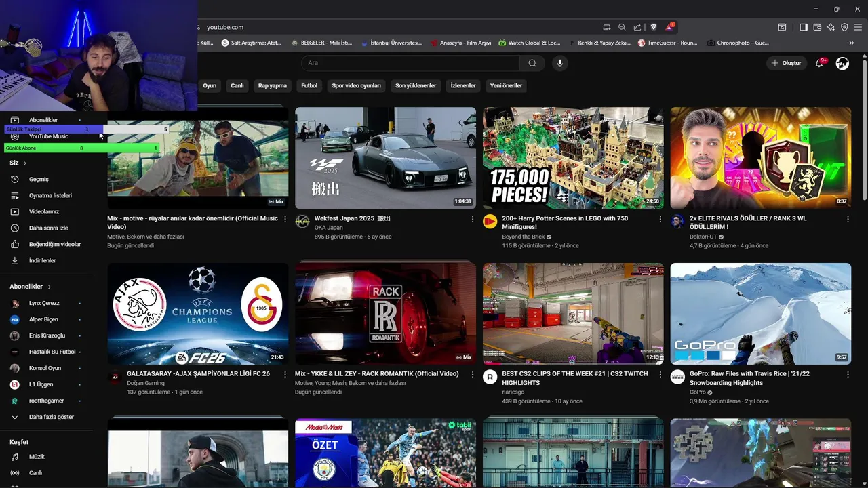
Task: Open OKA Japan channel avatar
Action: (302, 222)
